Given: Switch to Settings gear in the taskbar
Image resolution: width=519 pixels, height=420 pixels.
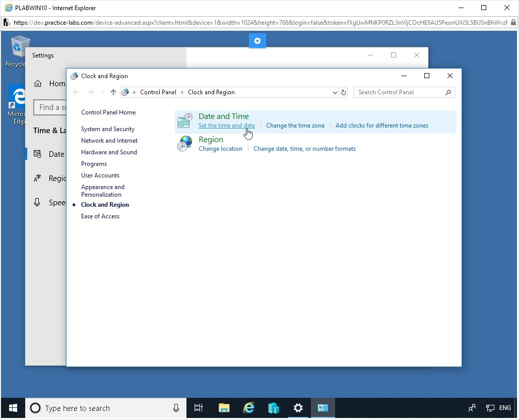Looking at the screenshot, I should (x=298, y=408).
